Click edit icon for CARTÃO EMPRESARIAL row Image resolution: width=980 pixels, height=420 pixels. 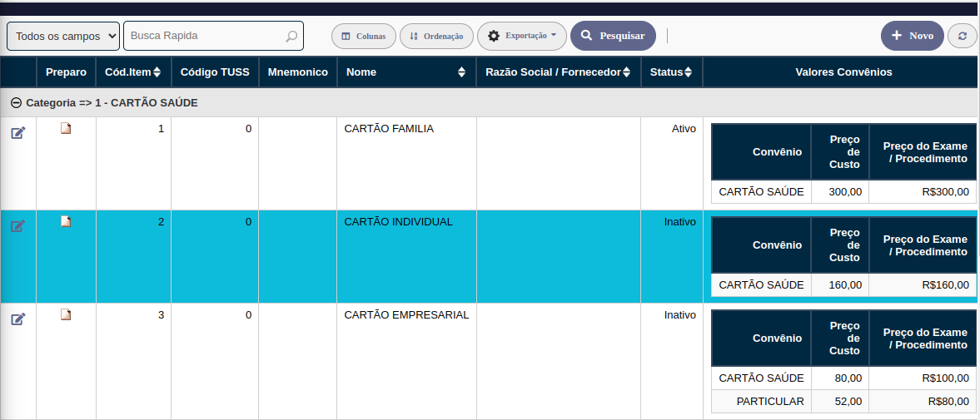pos(17,319)
